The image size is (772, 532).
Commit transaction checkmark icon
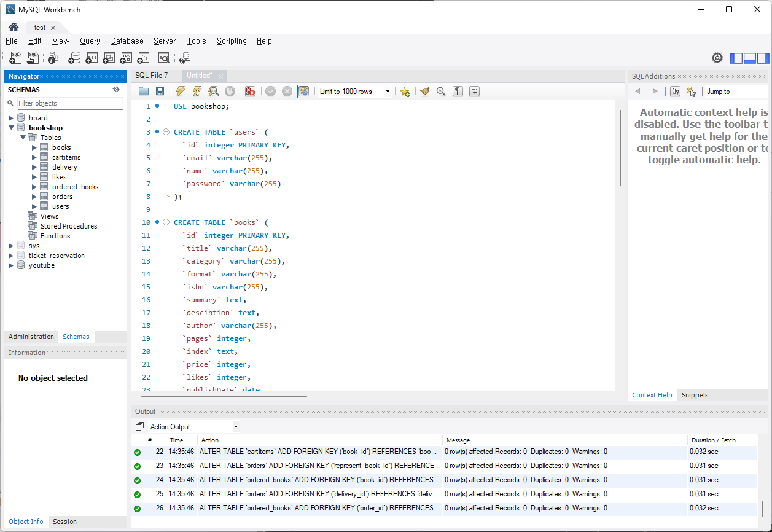click(x=270, y=92)
